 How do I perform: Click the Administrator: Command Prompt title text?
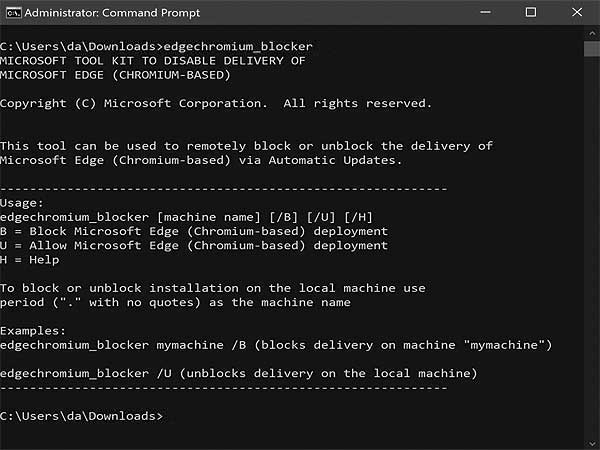(x=112, y=13)
